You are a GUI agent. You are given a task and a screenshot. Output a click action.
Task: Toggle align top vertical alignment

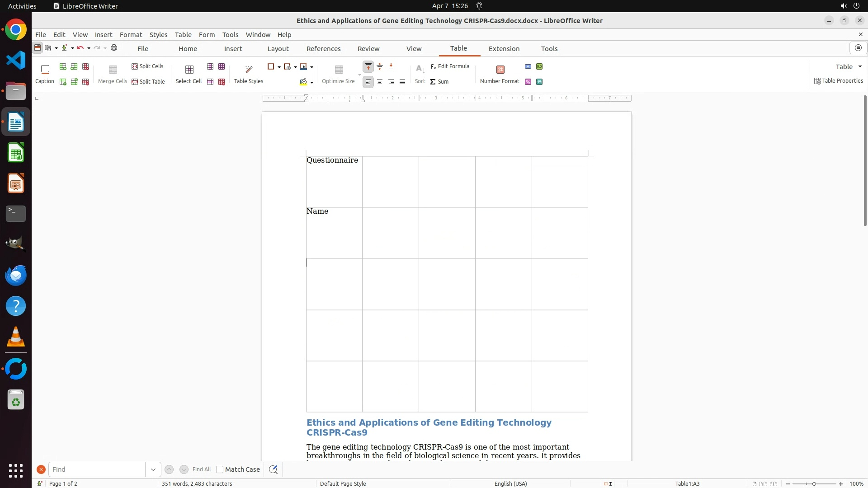pos(368,67)
